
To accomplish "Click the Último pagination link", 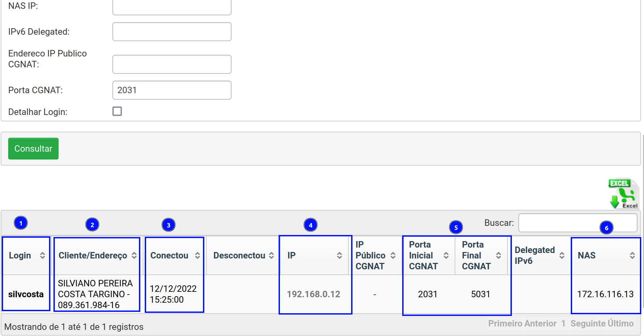I will pyautogui.click(x=621, y=323).
